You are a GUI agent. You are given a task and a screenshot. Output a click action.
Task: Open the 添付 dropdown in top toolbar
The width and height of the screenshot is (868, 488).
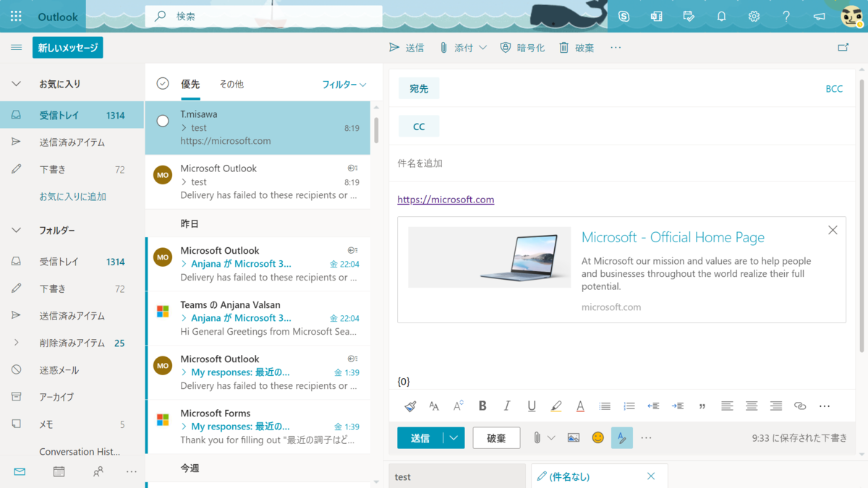pyautogui.click(x=483, y=48)
